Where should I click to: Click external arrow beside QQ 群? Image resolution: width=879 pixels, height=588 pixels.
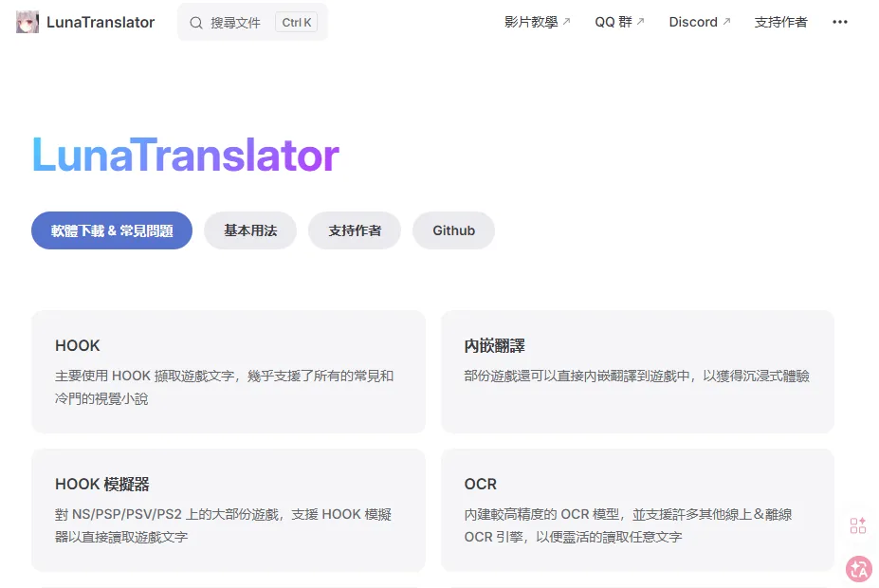[x=641, y=21]
